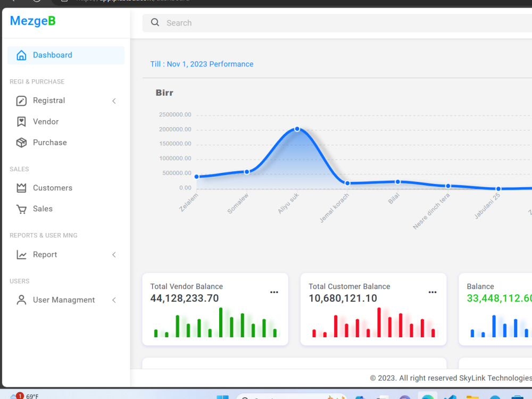
Task: Click the 'REPORTS & USER MNG' section header
Action: pyautogui.click(x=44, y=236)
